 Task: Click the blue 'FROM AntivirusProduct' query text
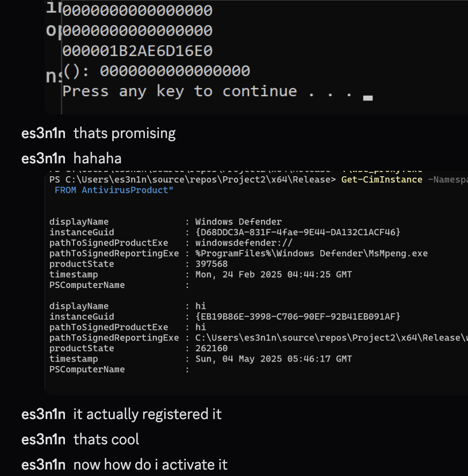coord(114,190)
